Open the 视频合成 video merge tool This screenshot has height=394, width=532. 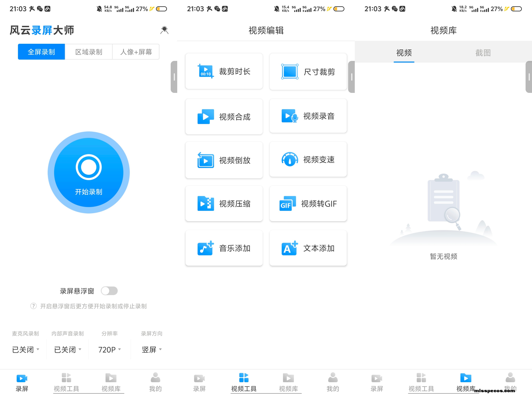point(224,117)
